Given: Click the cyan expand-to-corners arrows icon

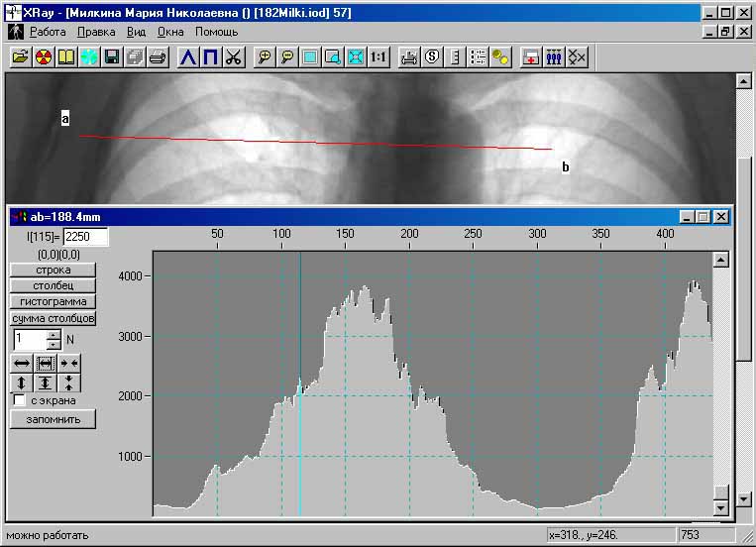Looking at the screenshot, I should pyautogui.click(x=356, y=57).
